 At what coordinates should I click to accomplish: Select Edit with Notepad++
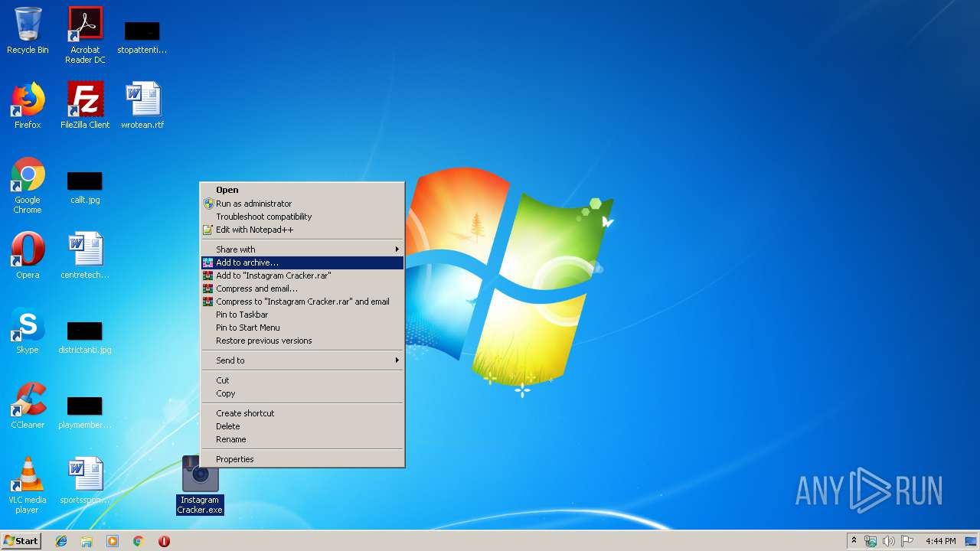(302, 230)
